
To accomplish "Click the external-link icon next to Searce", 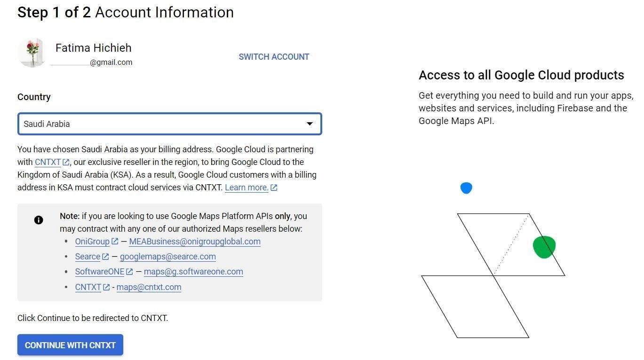I will [105, 257].
